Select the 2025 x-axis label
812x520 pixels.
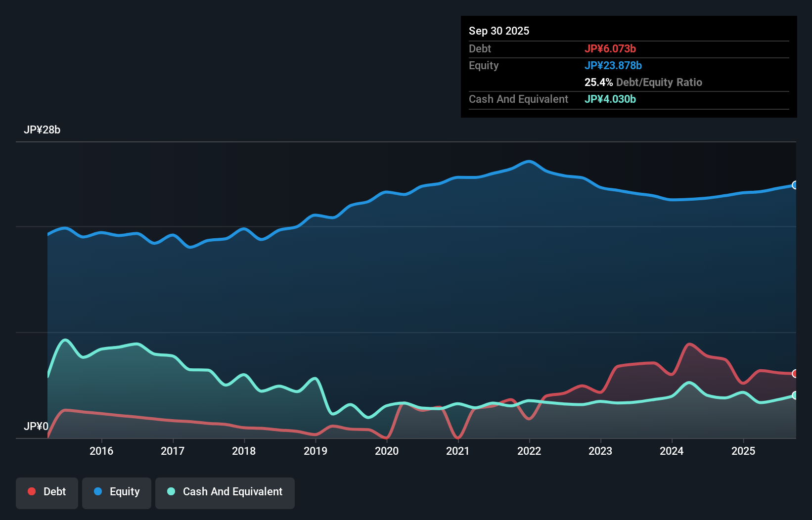[x=743, y=451]
